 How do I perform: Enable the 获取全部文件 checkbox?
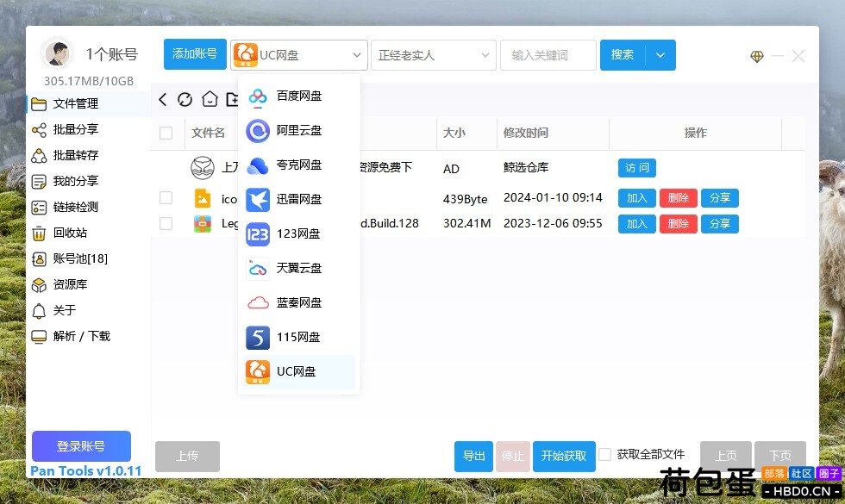(x=605, y=455)
